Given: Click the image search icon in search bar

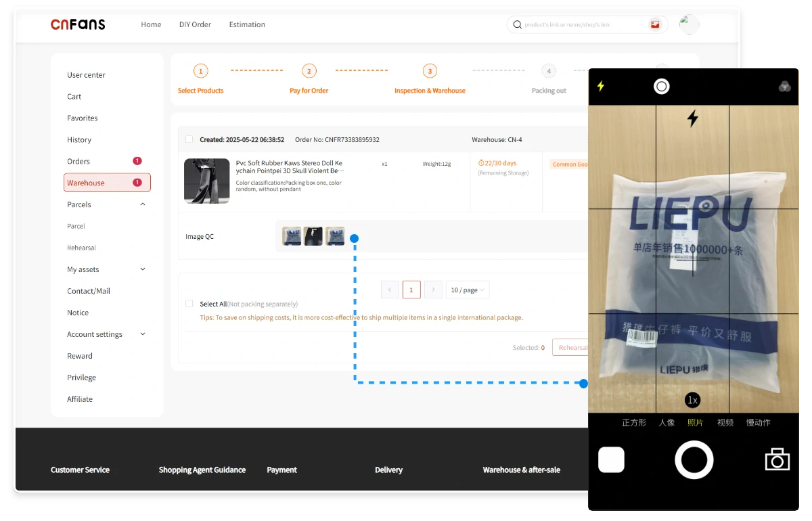Looking at the screenshot, I should point(655,24).
